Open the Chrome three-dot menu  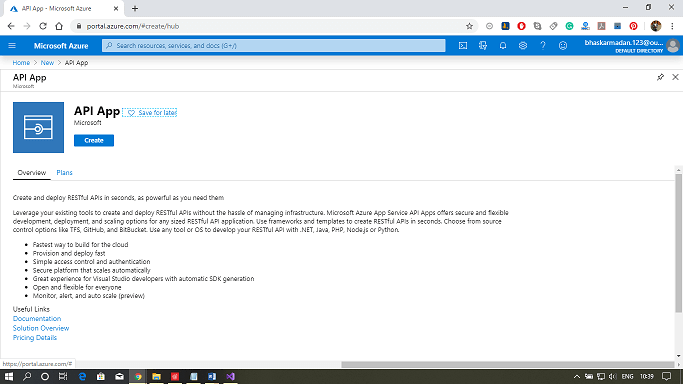[672, 26]
